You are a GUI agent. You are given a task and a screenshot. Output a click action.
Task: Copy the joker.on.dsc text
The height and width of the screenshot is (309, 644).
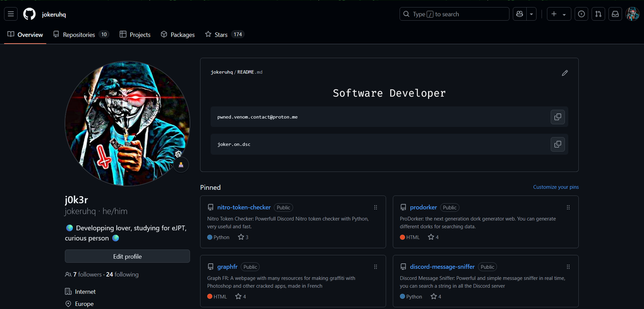[557, 145]
